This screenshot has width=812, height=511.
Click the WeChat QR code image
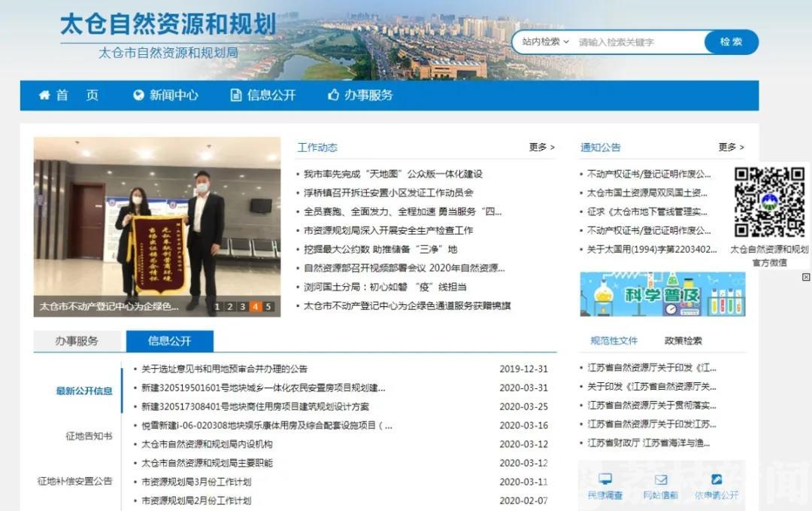click(x=770, y=202)
